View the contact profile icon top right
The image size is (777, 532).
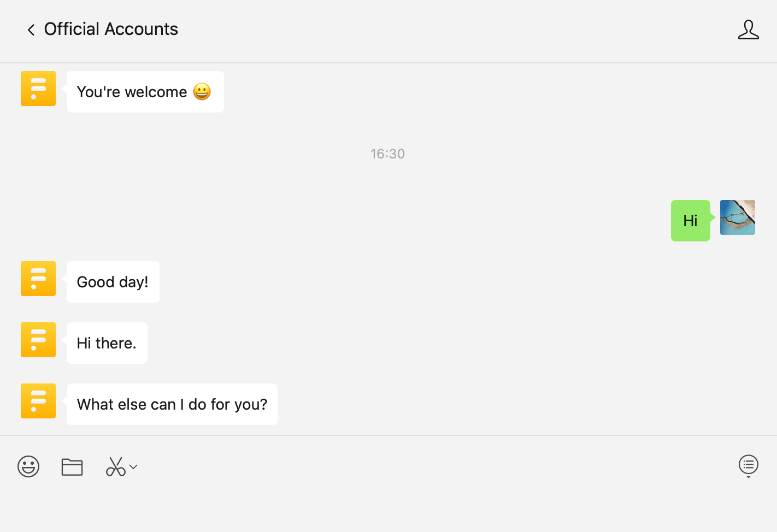(x=749, y=30)
